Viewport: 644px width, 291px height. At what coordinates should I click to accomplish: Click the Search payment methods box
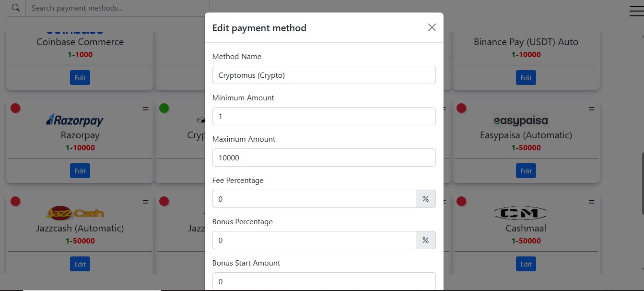117,8
